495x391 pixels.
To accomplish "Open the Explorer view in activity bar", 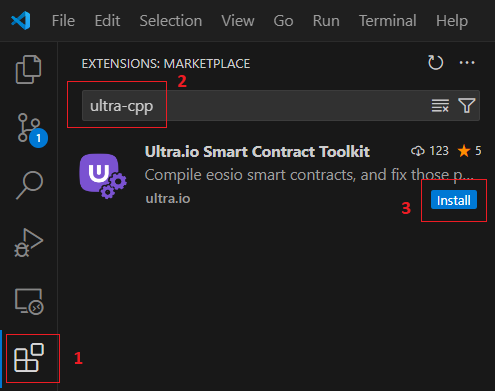I will tap(29, 69).
